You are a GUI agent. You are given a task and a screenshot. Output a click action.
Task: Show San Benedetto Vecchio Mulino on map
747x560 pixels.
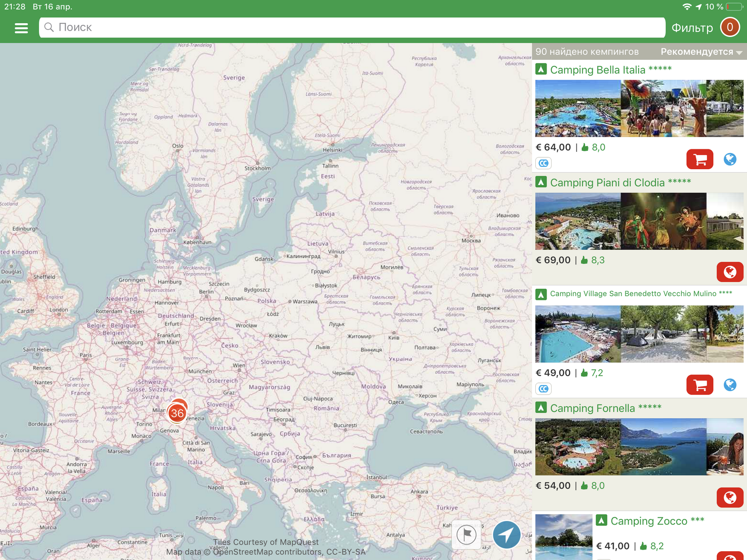point(730,385)
